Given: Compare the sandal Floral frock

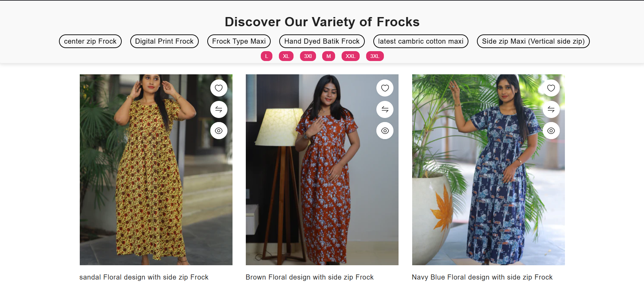Looking at the screenshot, I should click(219, 109).
